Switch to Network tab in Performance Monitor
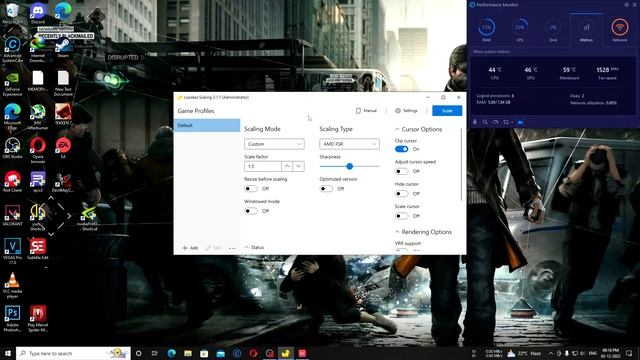 point(620,30)
